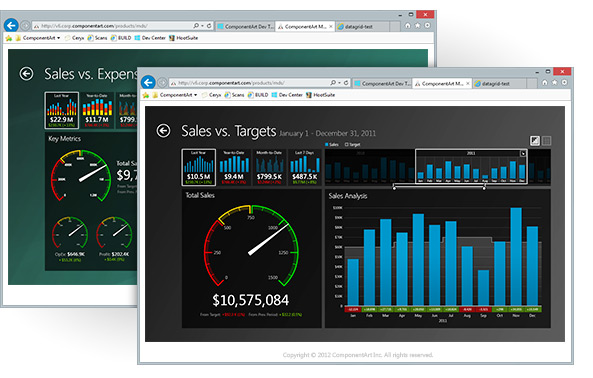Click Total Sales gauge needle
This screenshot has width=593, height=378.
pyautogui.click(x=269, y=239)
